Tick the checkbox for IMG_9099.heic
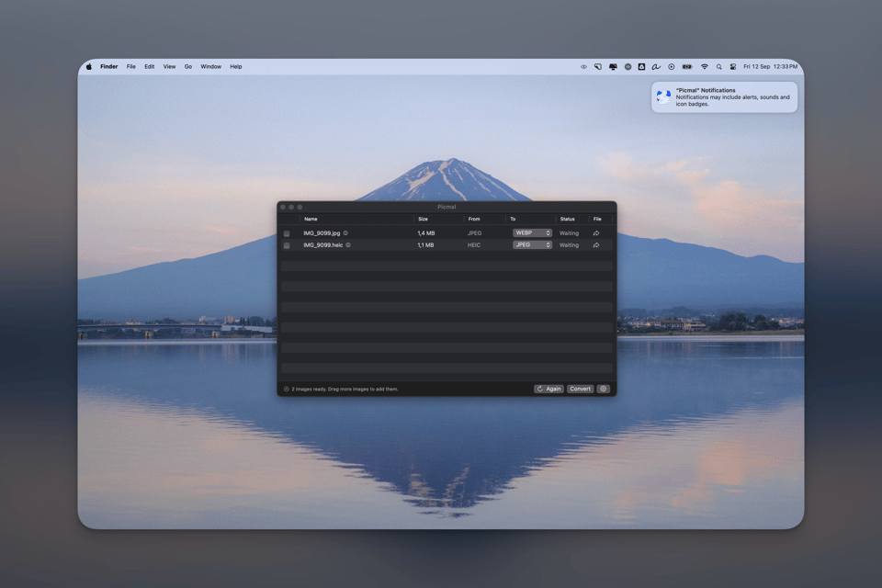The width and height of the screenshot is (882, 588). pos(287,245)
